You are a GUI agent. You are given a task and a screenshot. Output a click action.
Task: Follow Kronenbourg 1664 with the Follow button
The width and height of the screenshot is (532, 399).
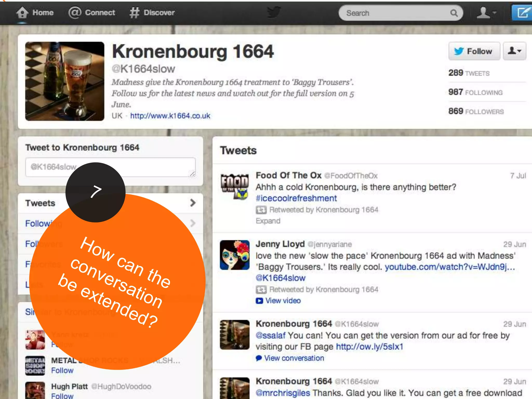point(474,51)
